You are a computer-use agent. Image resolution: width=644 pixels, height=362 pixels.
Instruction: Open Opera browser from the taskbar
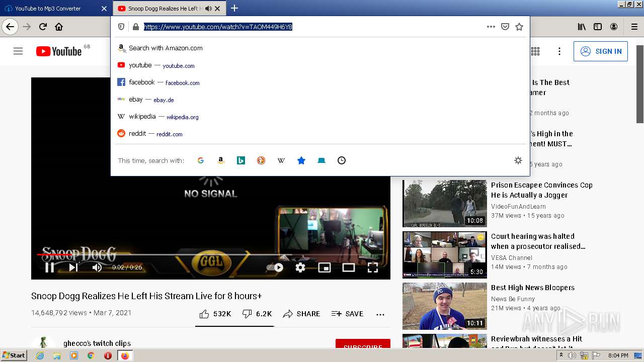pyautogui.click(x=108, y=355)
